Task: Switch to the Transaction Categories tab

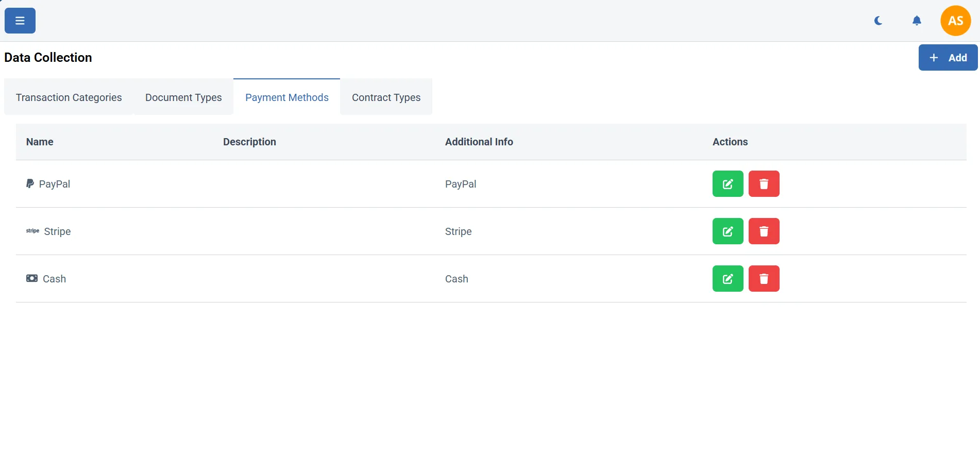Action: point(69,97)
